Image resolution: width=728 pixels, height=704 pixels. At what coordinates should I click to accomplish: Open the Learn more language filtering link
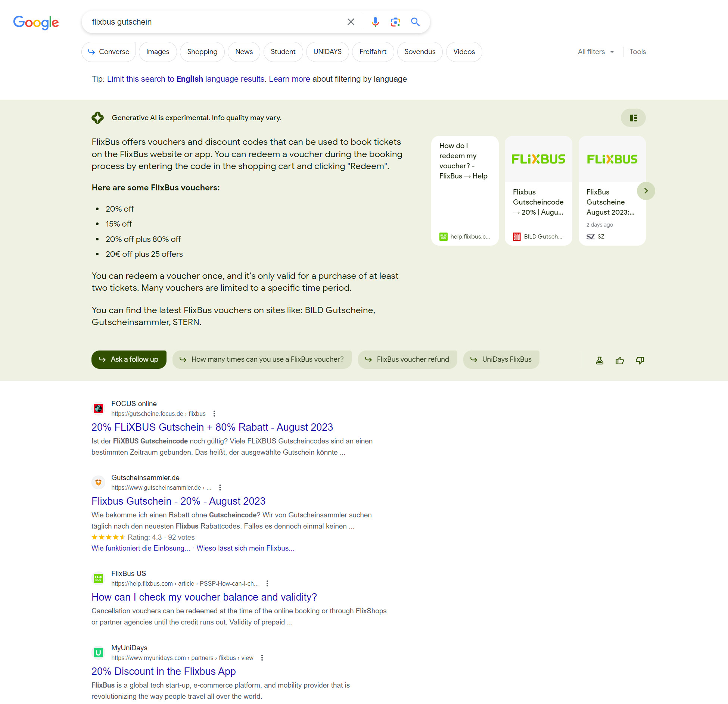pos(289,79)
